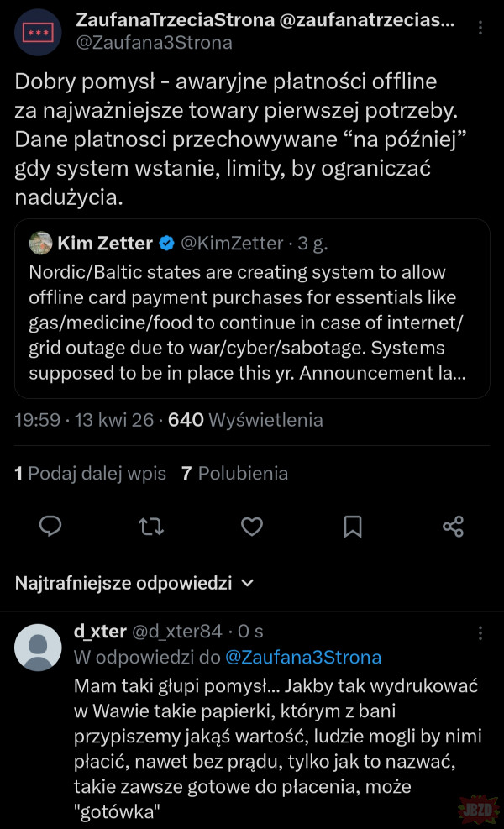Open the ZaufanaTrzeciaStrona profile avatar
Viewport: 504px width, 829px height.
[x=39, y=33]
